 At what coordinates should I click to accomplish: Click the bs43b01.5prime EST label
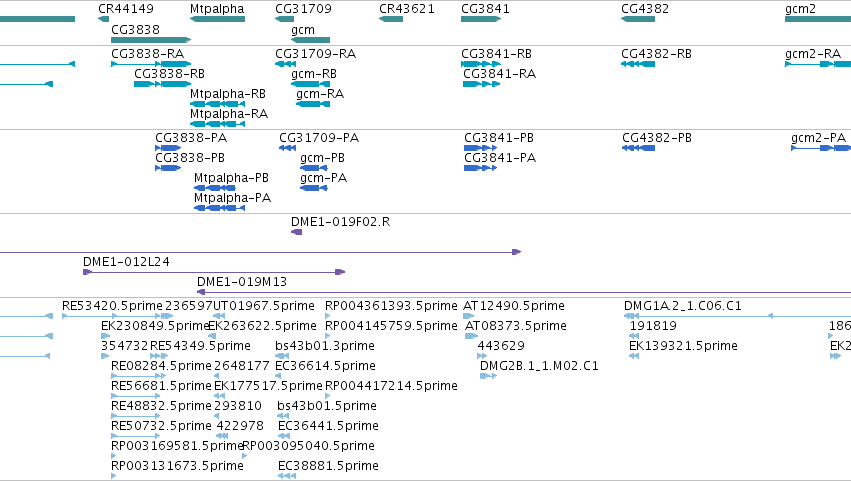[327, 407]
